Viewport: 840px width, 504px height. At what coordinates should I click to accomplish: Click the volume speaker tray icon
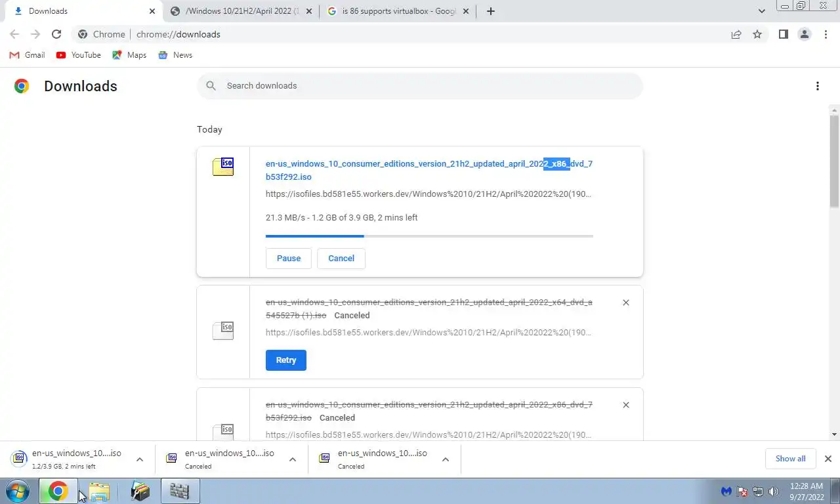(x=773, y=492)
